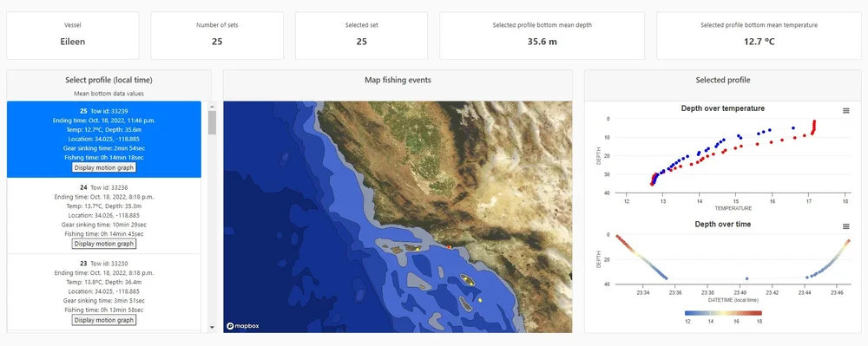Click the profile list scrollbar thumb
This screenshot has height=346, width=868.
click(x=212, y=122)
